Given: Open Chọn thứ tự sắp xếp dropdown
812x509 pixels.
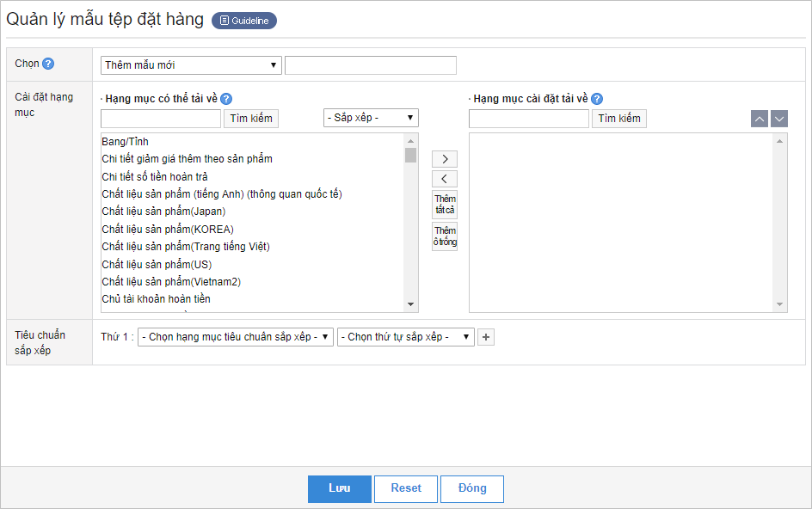Looking at the screenshot, I should (406, 337).
